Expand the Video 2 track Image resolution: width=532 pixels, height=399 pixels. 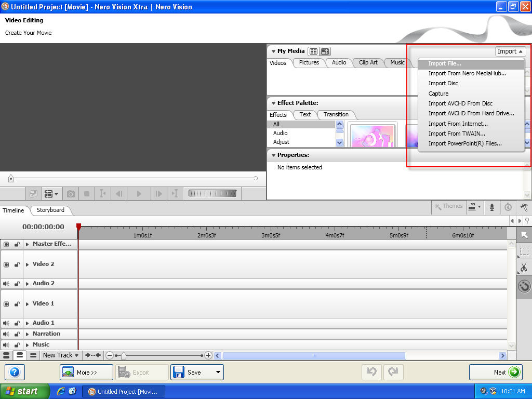(27, 264)
